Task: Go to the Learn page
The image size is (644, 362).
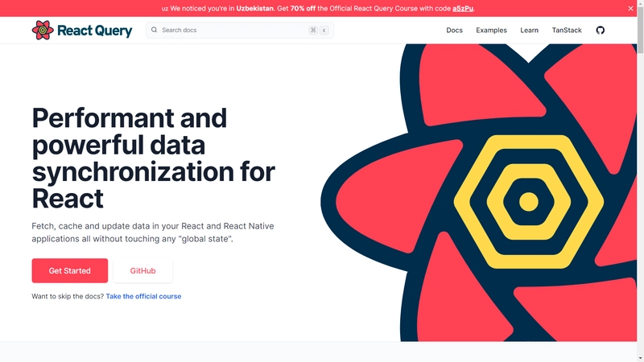Action: [529, 31]
